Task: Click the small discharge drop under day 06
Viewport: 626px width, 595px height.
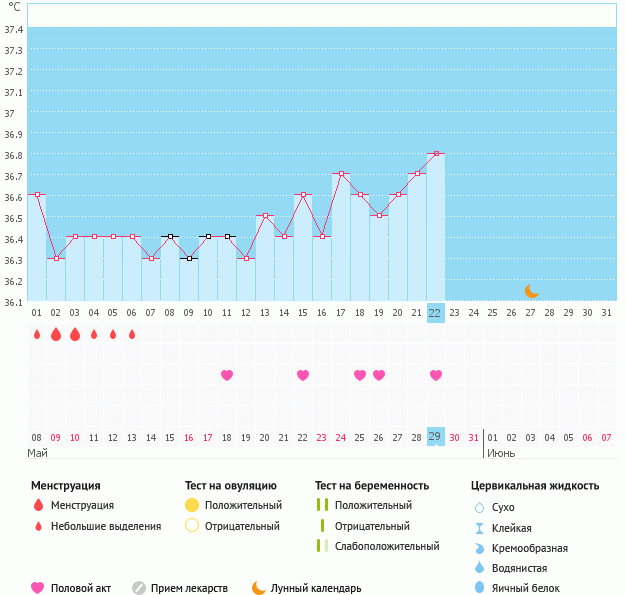Action: point(132,335)
